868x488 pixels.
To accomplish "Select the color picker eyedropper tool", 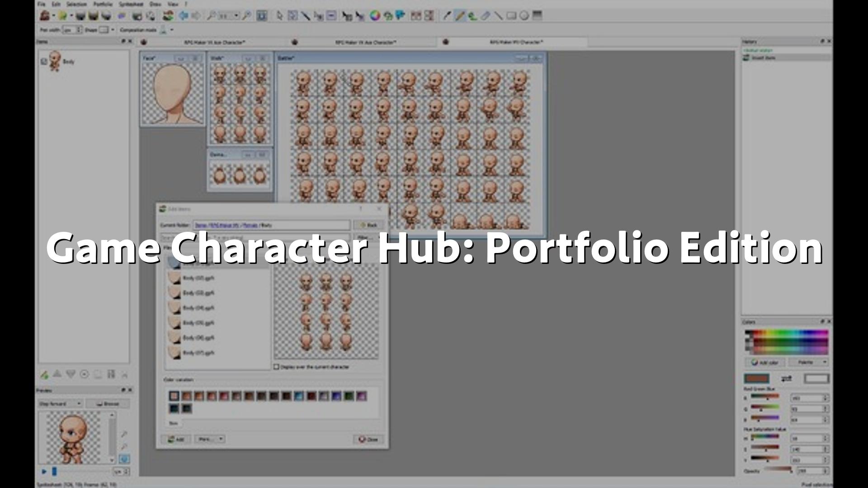I will pyautogui.click(x=447, y=16).
